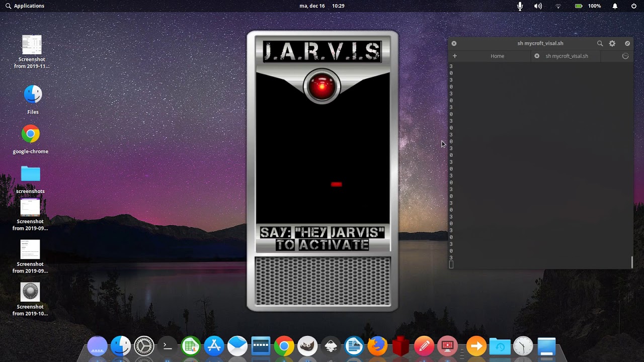The height and width of the screenshot is (362, 644).
Task: Open the notifications bell indicator
Action: pos(615,6)
